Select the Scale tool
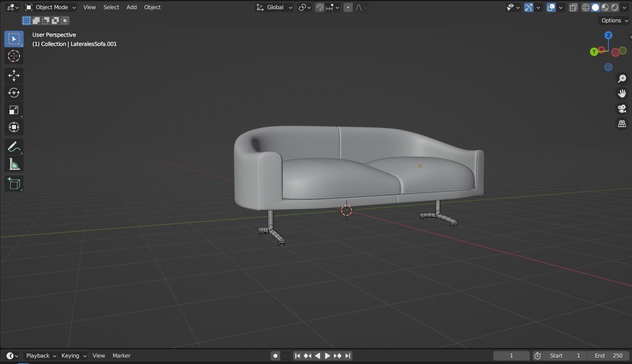The width and height of the screenshot is (632, 364). (14, 110)
